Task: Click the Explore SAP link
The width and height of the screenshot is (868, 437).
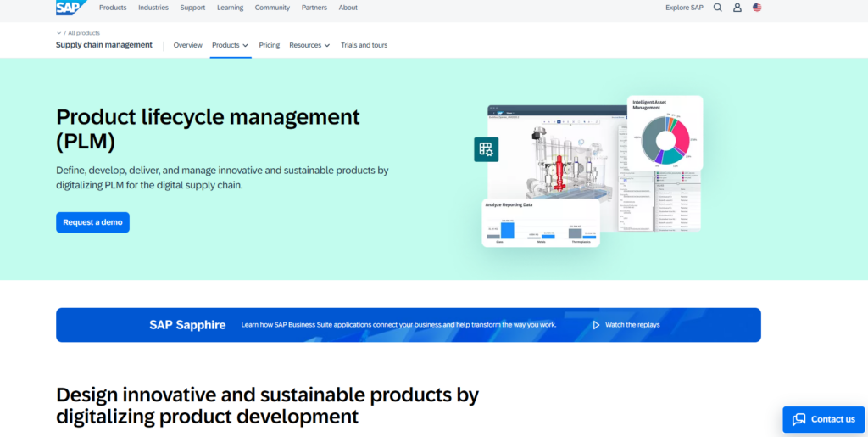Action: [x=684, y=8]
